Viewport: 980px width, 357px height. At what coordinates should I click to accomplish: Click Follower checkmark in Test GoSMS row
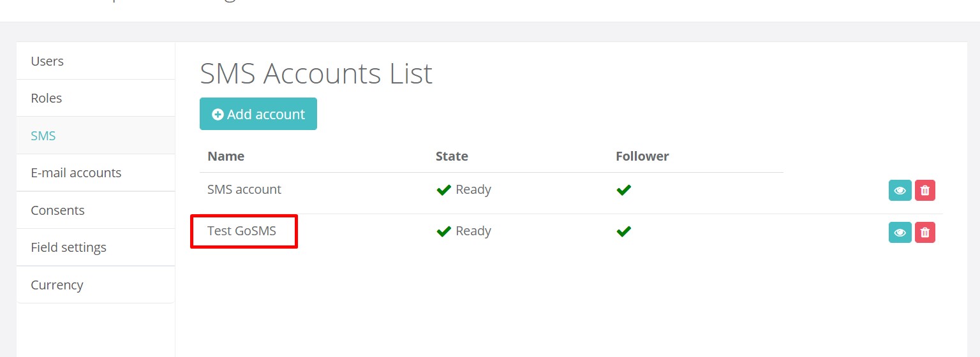[x=624, y=231]
